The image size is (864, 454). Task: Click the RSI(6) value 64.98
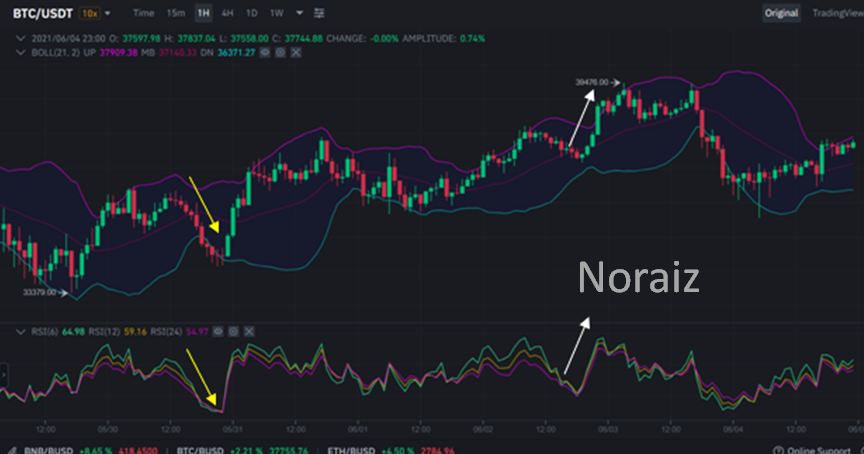pos(73,331)
